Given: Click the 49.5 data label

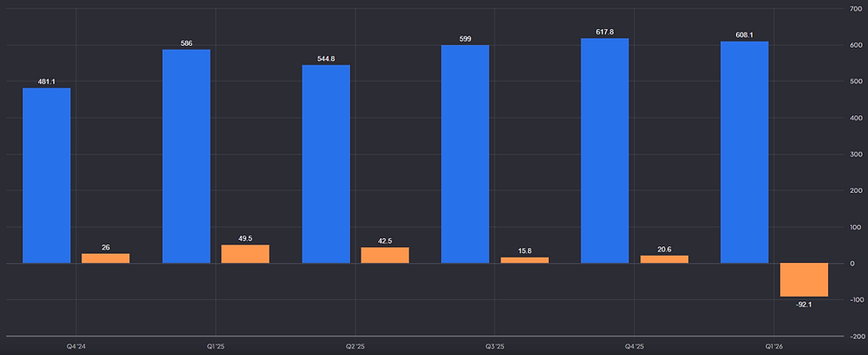Looking at the screenshot, I should coord(245,238).
